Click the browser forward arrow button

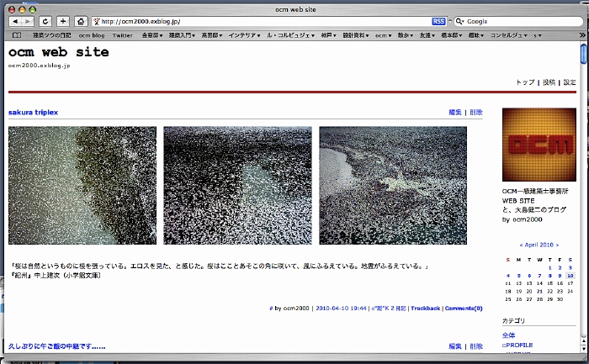pos(29,21)
